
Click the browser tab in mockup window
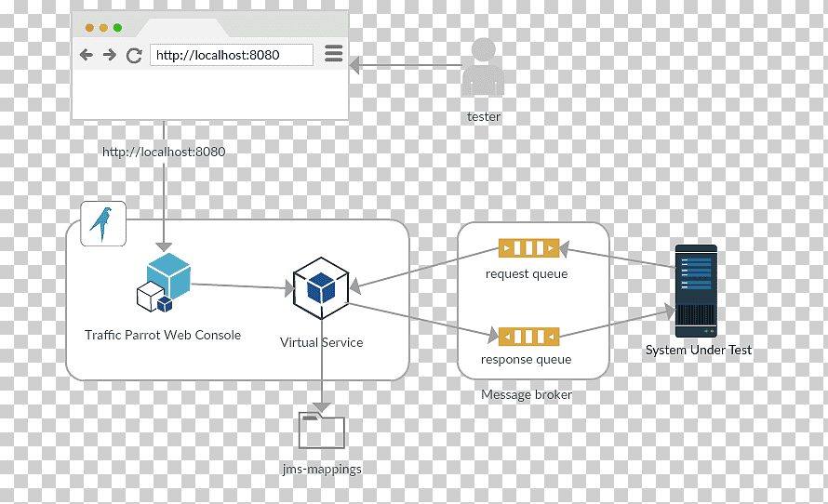click(182, 28)
